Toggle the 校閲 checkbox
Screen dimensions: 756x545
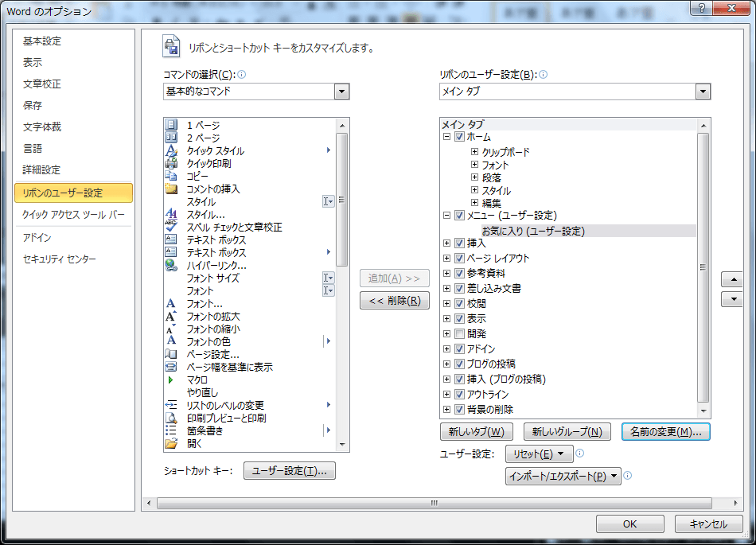(x=459, y=304)
